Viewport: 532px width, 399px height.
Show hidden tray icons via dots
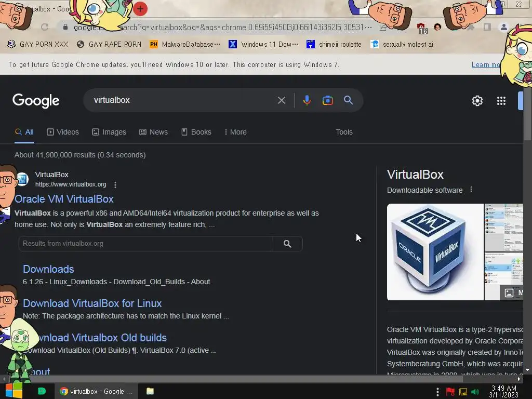[437, 392]
